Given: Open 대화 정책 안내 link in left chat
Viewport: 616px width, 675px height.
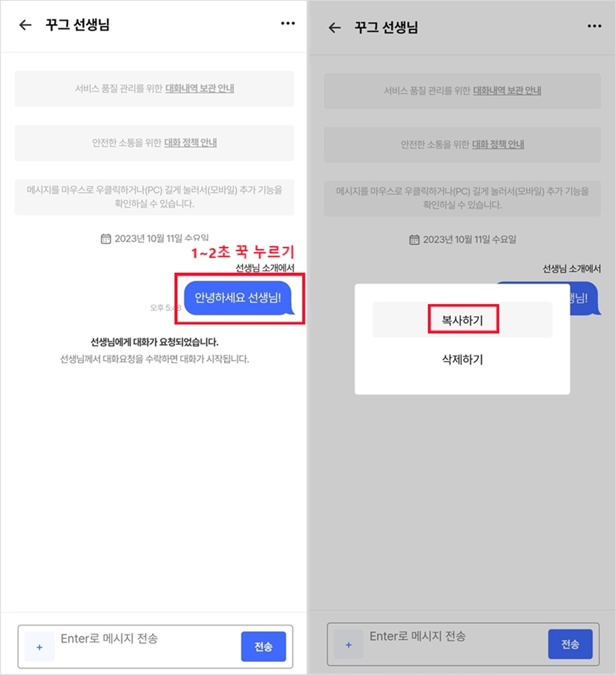Looking at the screenshot, I should pos(190,142).
